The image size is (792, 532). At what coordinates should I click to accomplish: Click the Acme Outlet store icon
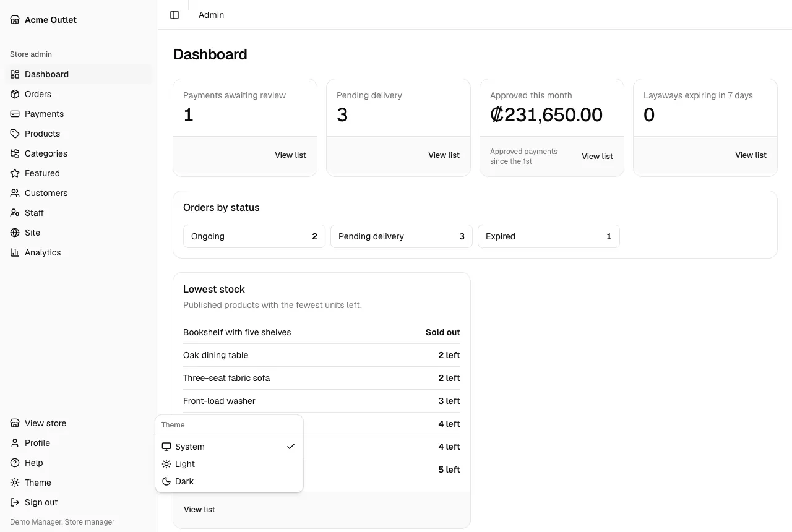pyautogui.click(x=15, y=20)
